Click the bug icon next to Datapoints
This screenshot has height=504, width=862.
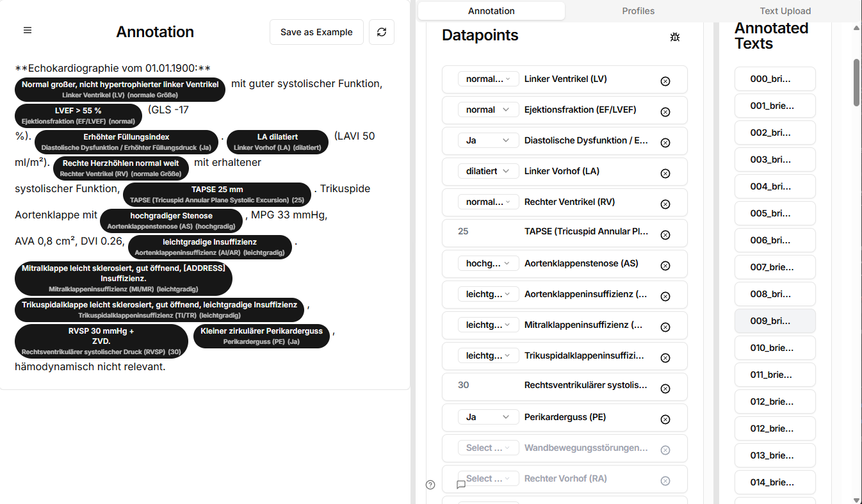[674, 37]
